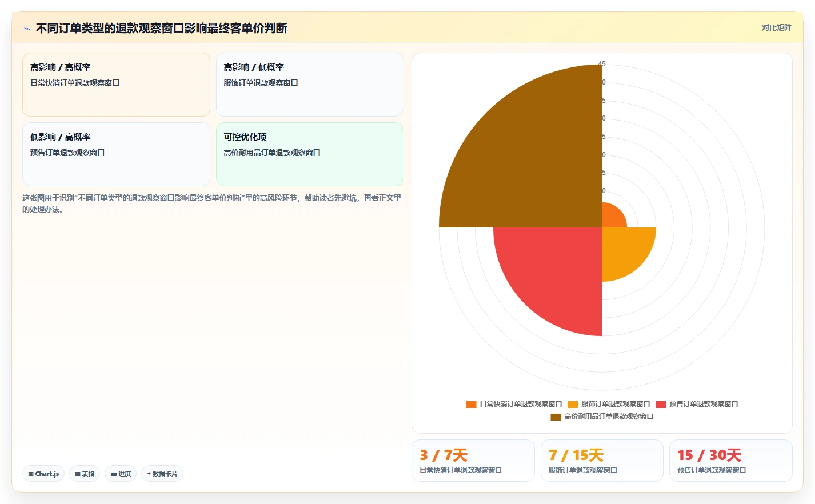Select the 可控优化项 matrix card
815x504 pixels.
310,154
